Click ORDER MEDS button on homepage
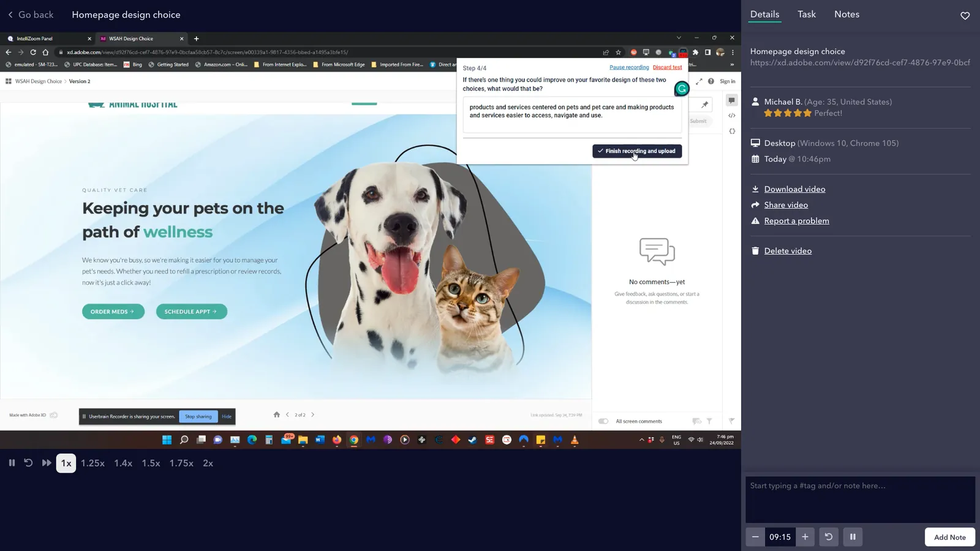 (113, 312)
